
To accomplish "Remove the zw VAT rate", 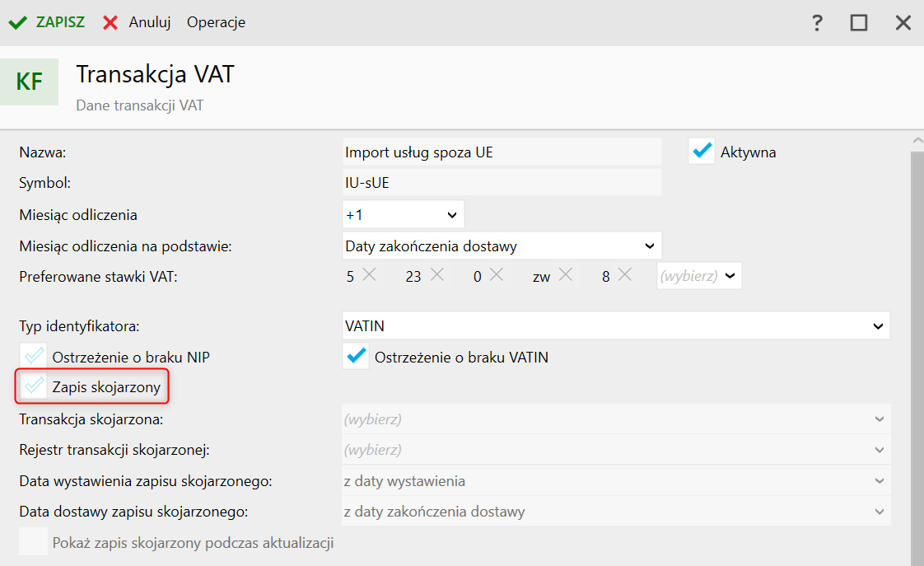I will [565, 275].
